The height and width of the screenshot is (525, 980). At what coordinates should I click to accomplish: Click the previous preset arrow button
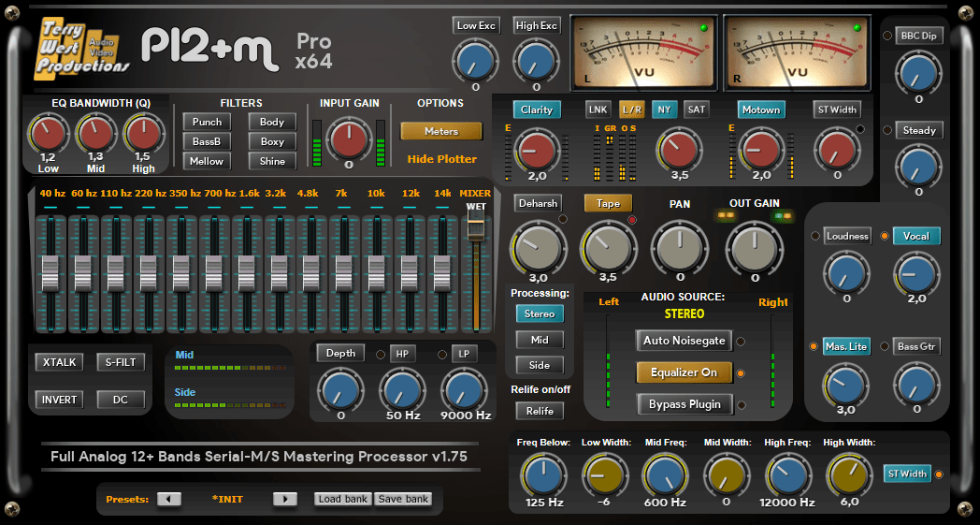pos(168,499)
